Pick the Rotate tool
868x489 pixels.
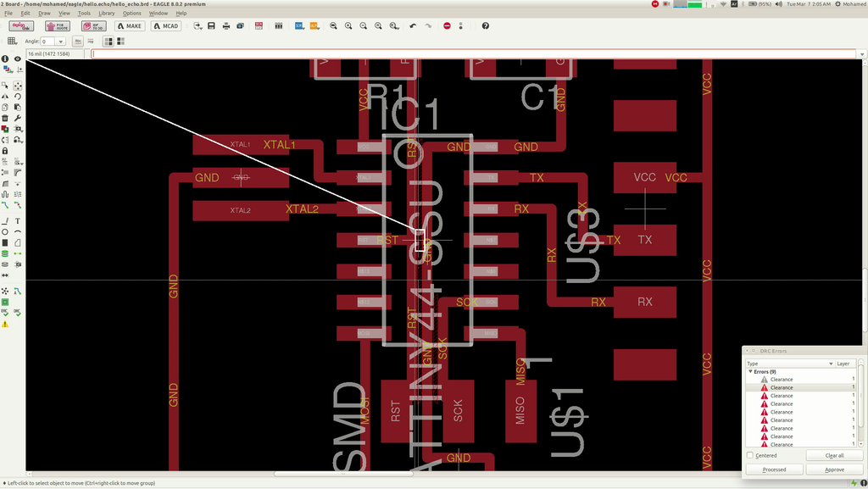click(18, 97)
